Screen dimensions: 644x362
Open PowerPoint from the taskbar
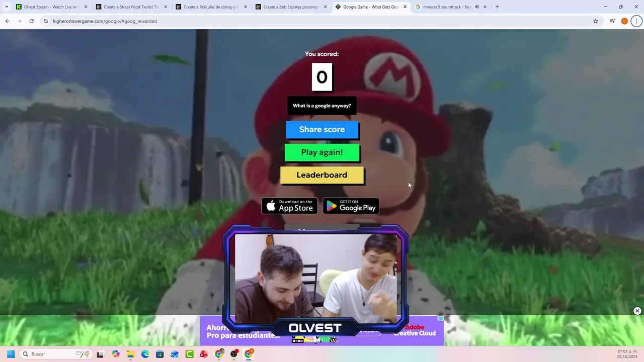coord(204,354)
